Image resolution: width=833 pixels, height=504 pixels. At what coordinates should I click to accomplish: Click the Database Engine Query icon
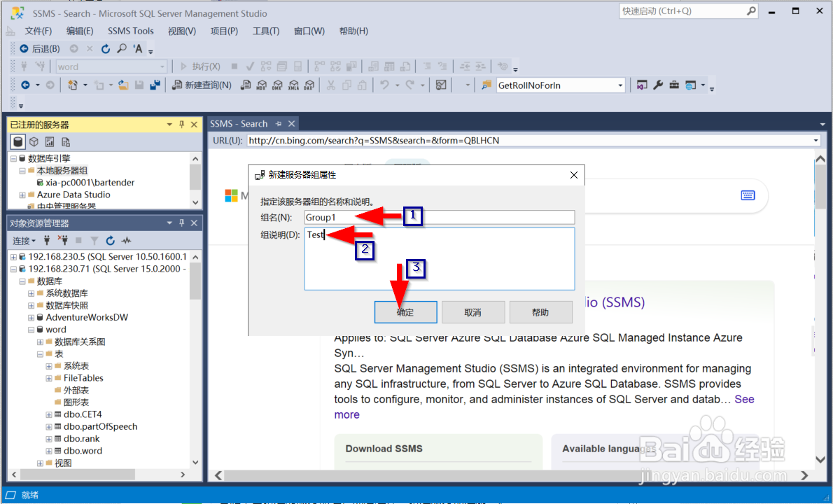click(246, 85)
